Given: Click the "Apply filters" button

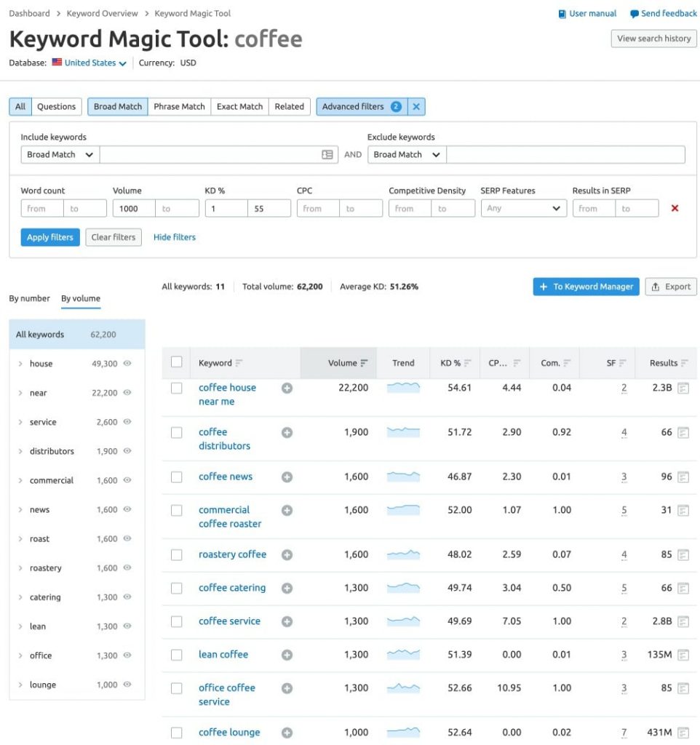Looking at the screenshot, I should pos(49,237).
